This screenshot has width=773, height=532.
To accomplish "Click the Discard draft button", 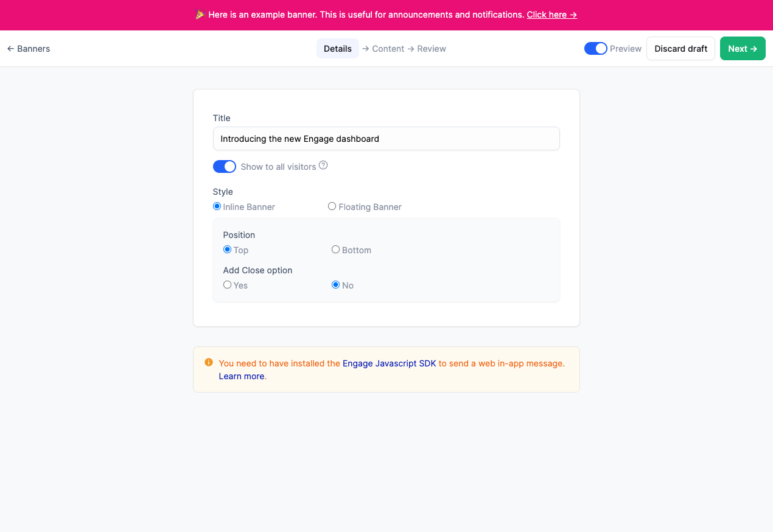I will (x=680, y=49).
